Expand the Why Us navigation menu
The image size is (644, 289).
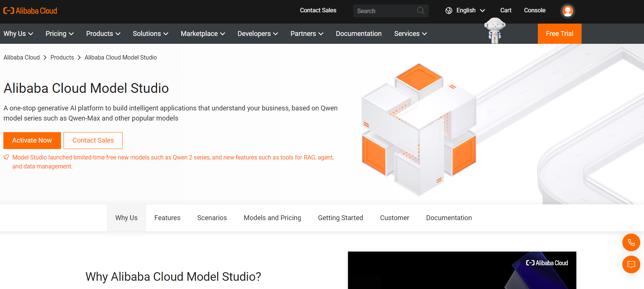18,34
